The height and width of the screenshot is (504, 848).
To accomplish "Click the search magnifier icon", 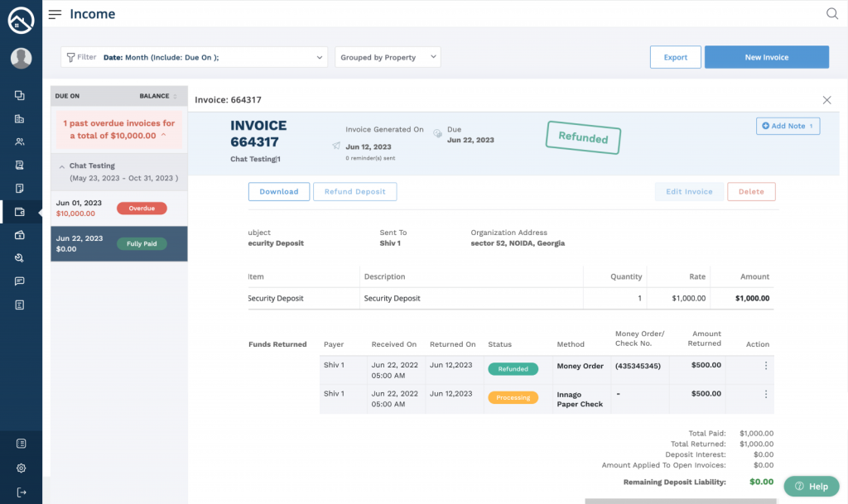I will coord(832,13).
